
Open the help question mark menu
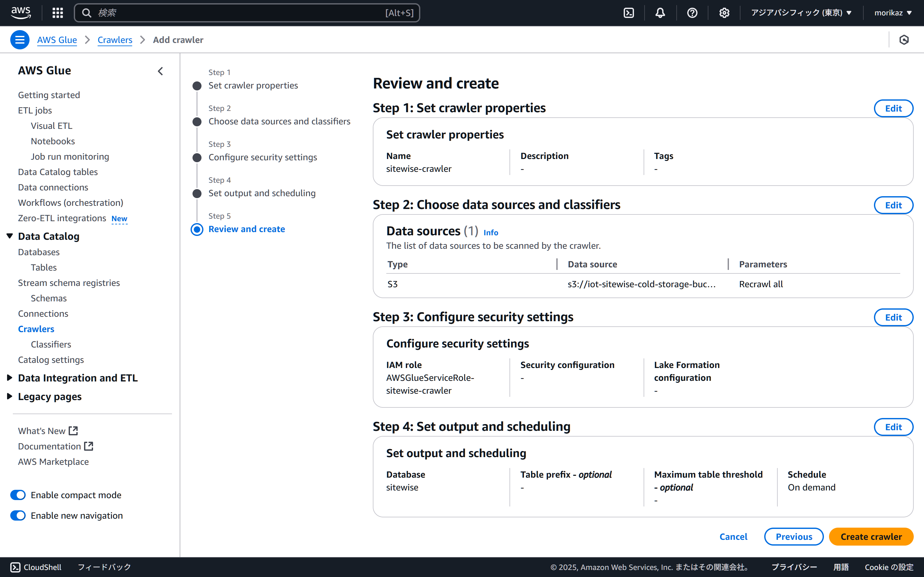pyautogui.click(x=692, y=13)
